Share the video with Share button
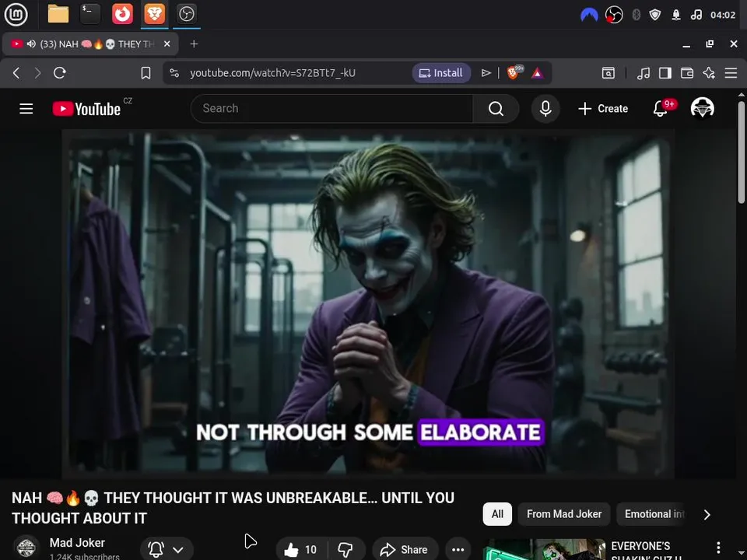This screenshot has width=747, height=560. [x=405, y=550]
